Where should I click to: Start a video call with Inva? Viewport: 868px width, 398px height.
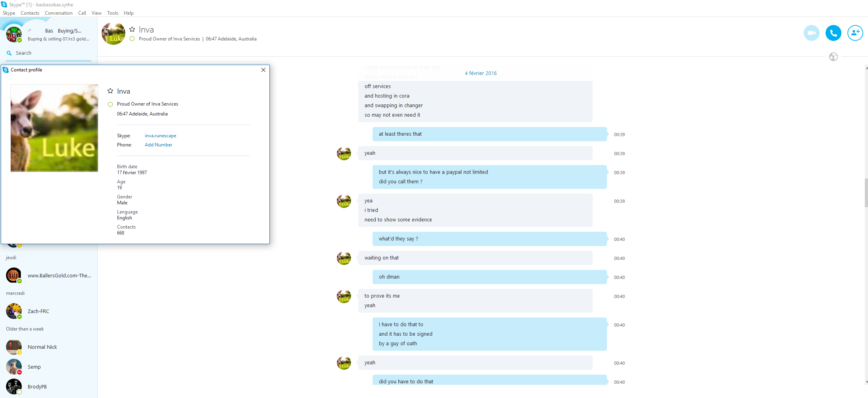(x=811, y=33)
